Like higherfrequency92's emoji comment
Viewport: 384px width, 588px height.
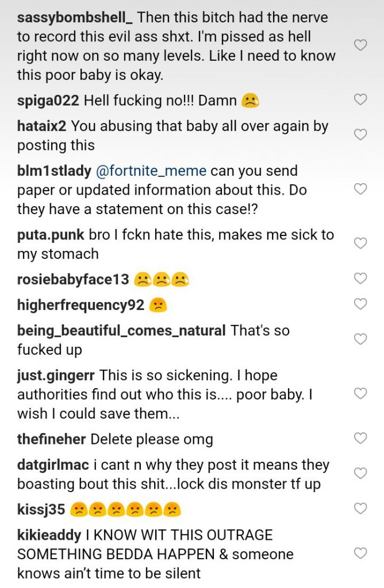pos(360,304)
